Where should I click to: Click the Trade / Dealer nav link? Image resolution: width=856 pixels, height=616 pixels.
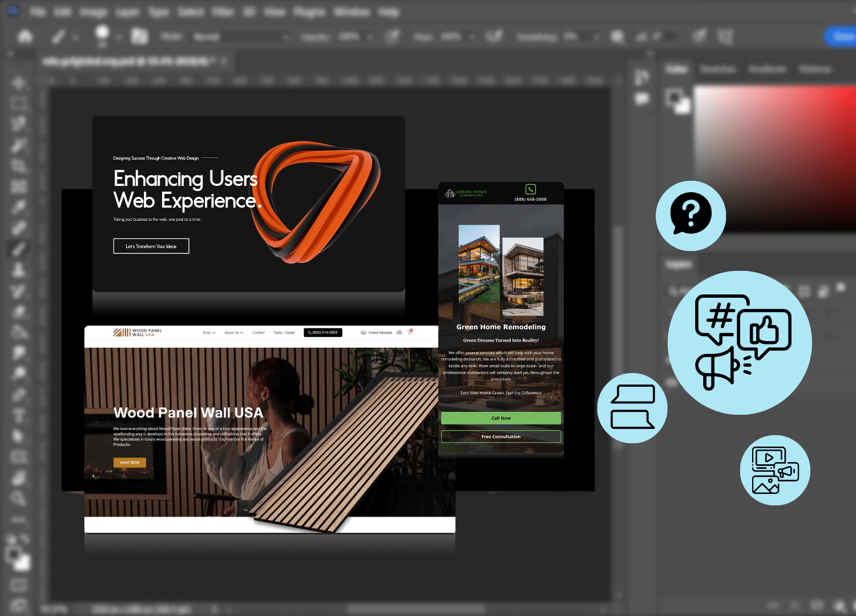pos(284,333)
